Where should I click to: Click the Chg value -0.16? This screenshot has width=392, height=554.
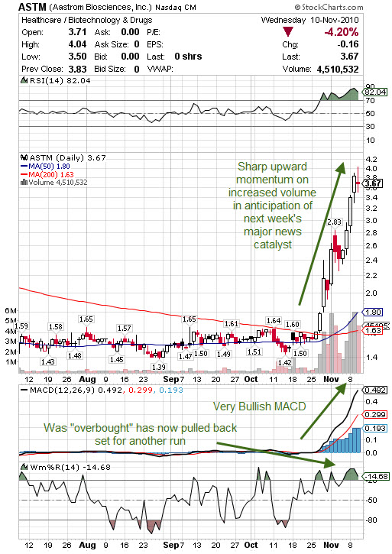(348, 44)
